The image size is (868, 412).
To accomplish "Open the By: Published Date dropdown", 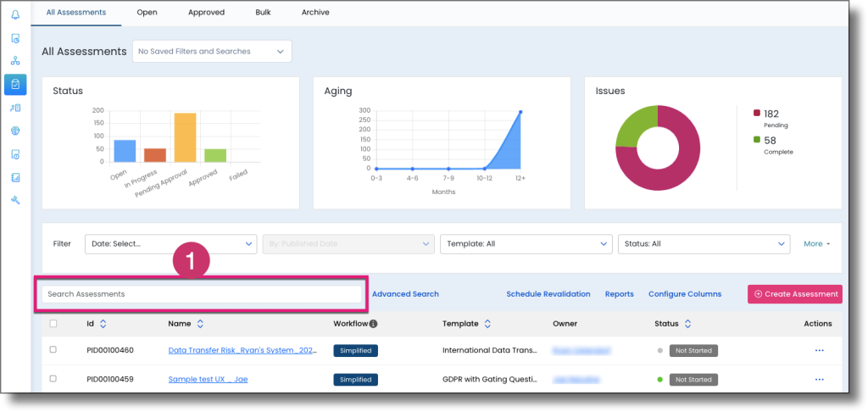I will tap(348, 243).
